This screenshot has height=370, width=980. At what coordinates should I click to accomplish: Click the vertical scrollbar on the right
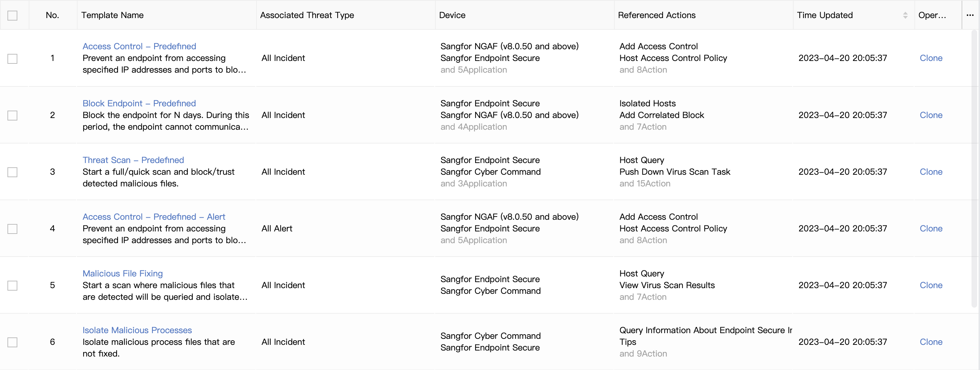pyautogui.click(x=974, y=168)
